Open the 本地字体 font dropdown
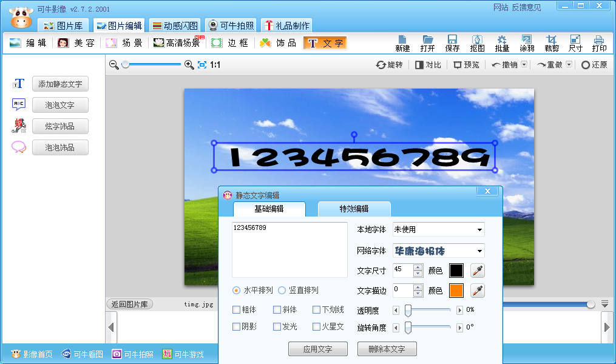 tap(438, 229)
